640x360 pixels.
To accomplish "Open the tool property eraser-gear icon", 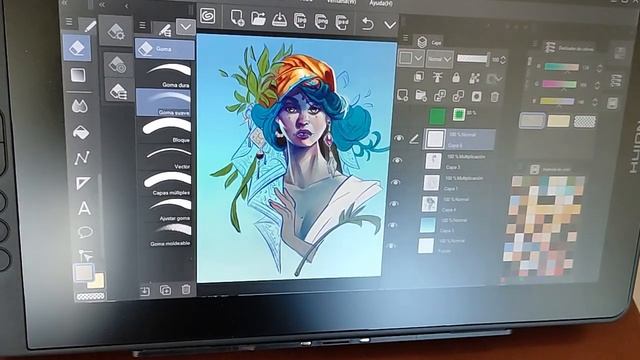I will [x=116, y=31].
